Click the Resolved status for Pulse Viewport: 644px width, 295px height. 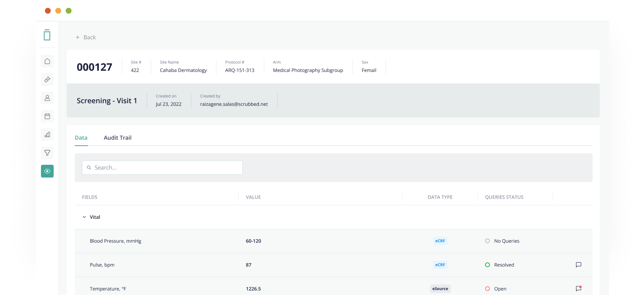[500, 265]
